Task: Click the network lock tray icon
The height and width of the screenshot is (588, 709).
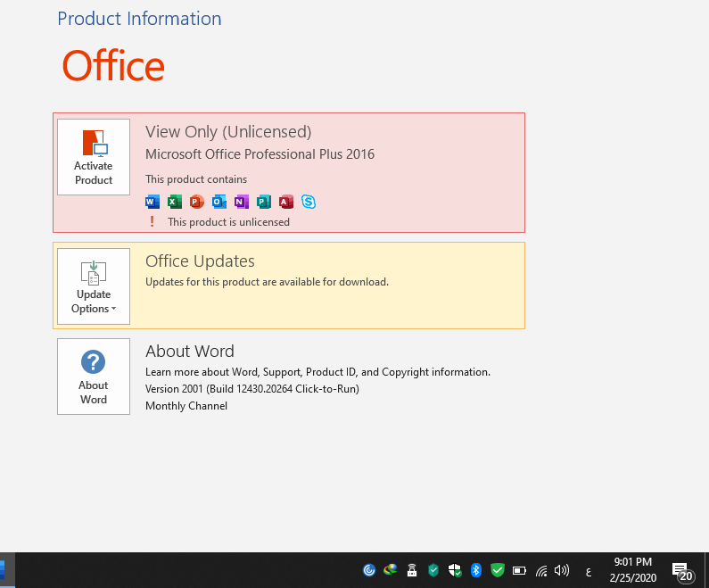Action: click(411, 570)
